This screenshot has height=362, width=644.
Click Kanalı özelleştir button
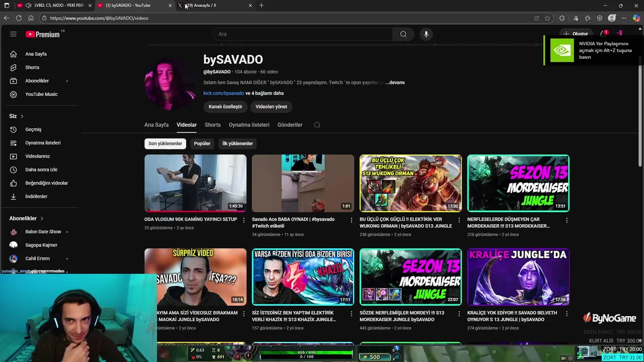tap(225, 107)
